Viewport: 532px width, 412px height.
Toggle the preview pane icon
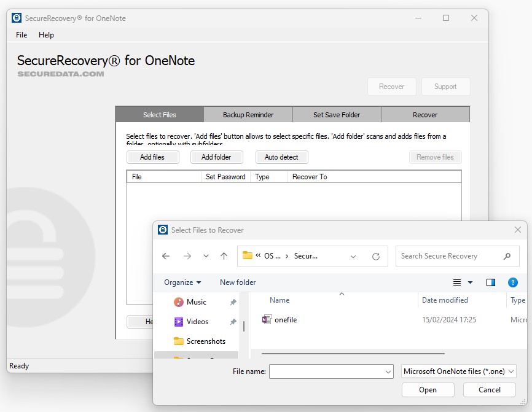pyautogui.click(x=490, y=282)
